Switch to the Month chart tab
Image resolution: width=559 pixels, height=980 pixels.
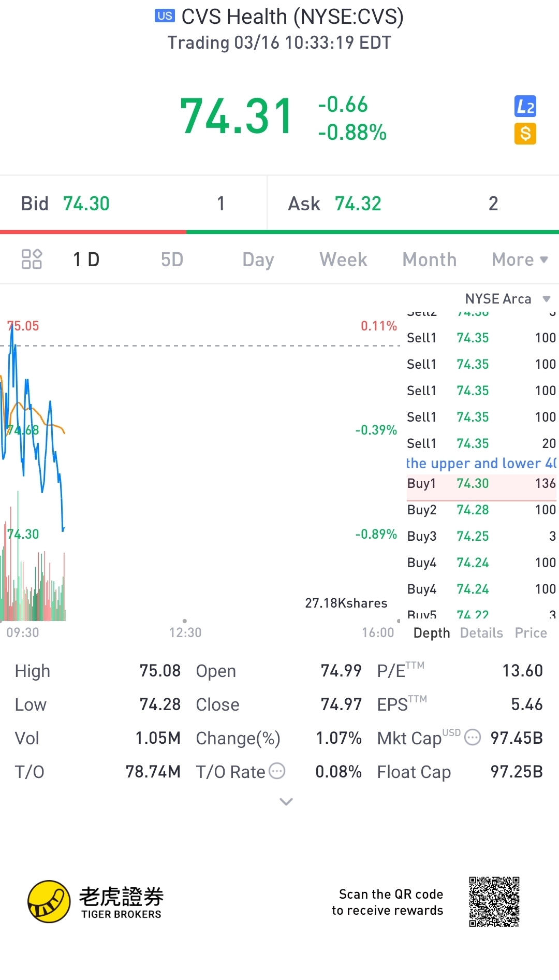coord(430,260)
